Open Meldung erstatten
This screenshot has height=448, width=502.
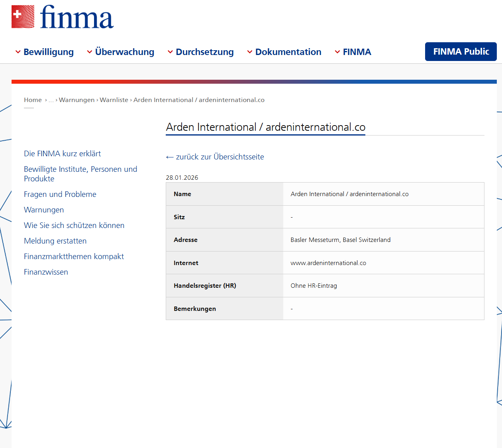click(55, 241)
